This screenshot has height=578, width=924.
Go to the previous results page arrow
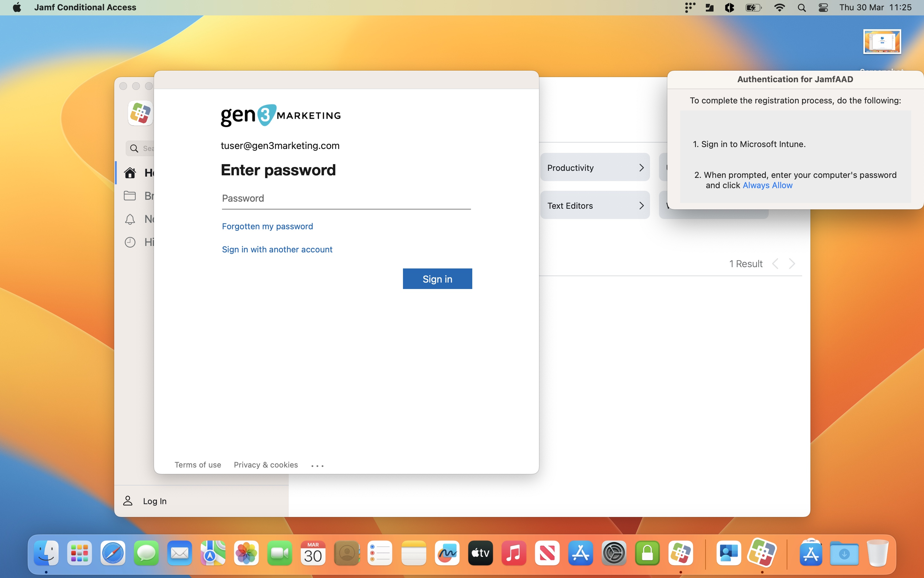[775, 264]
